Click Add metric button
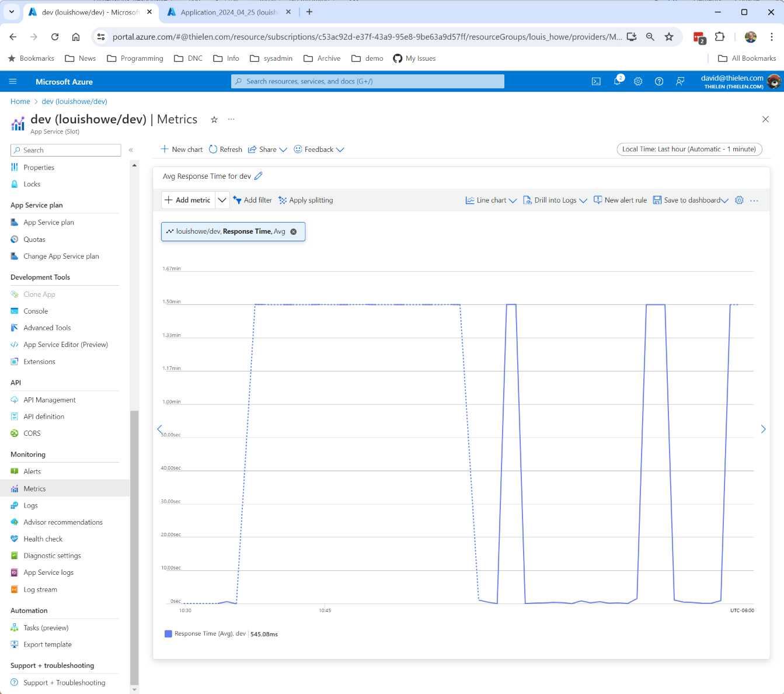 187,200
